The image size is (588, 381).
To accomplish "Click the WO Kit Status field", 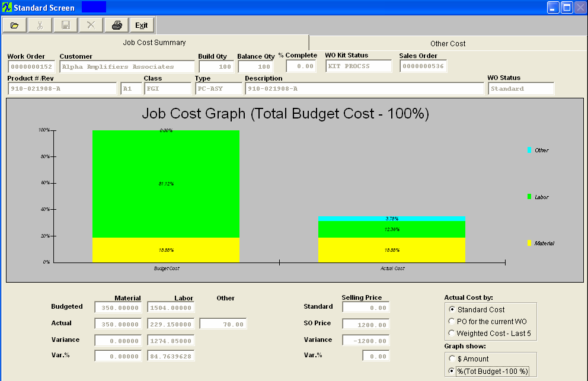I will (x=359, y=66).
